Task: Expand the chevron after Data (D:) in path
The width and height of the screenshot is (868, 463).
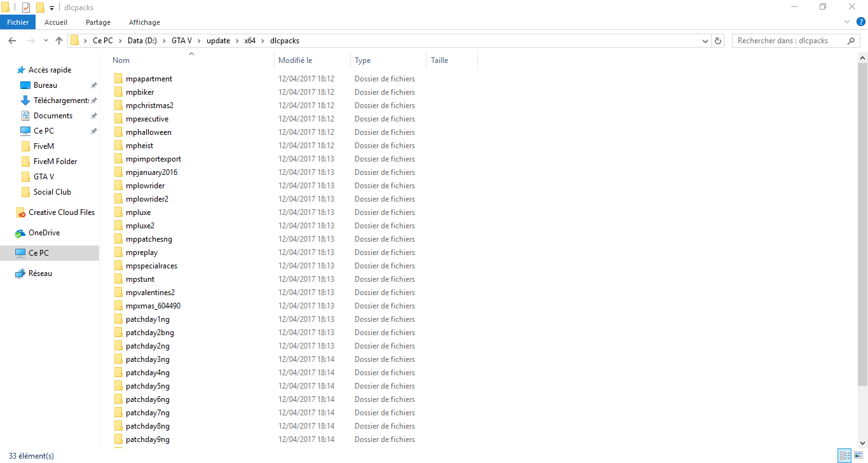Action: click(x=164, y=41)
